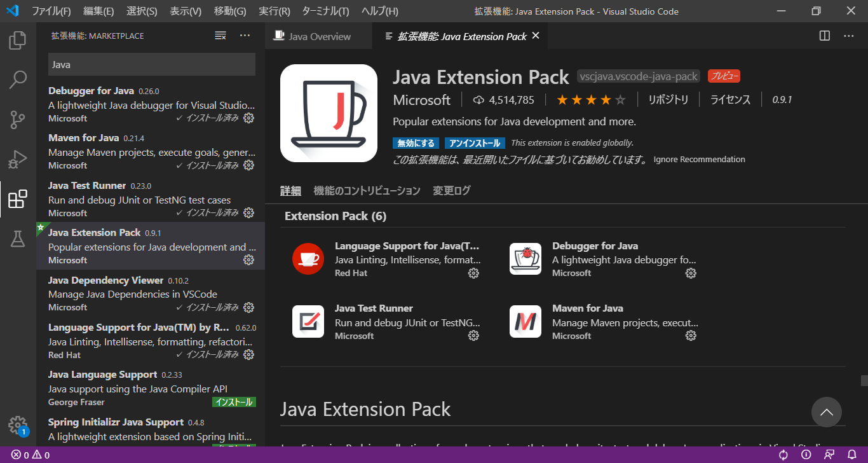
Task: Click Ignore Recommendation link
Action: tap(699, 160)
